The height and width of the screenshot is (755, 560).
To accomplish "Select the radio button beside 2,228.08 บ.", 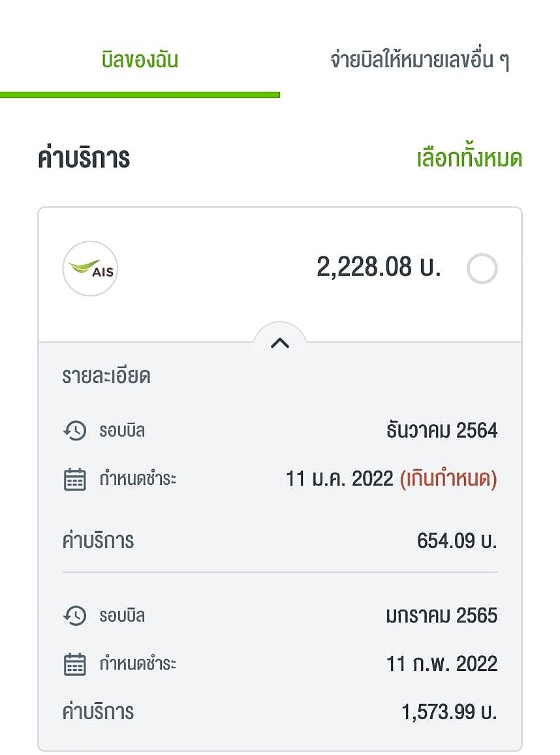I will point(482,268).
